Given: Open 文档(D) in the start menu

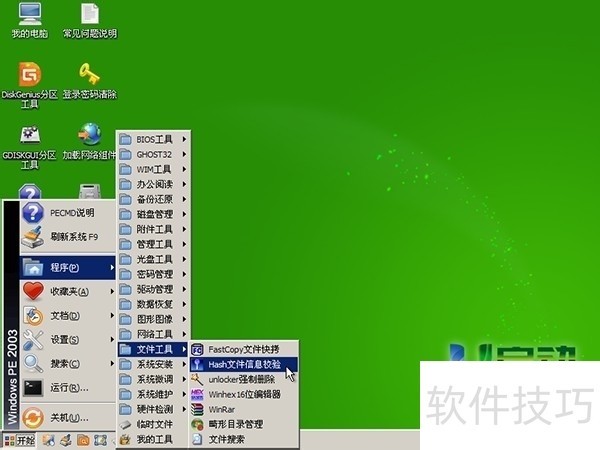Looking at the screenshot, I should click(68, 316).
